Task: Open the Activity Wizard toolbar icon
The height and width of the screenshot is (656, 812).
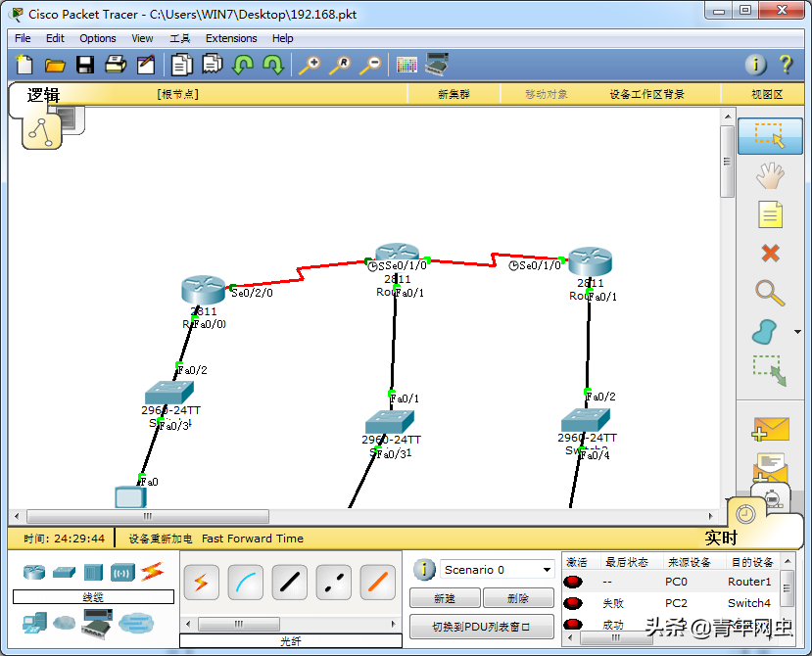Action: [146, 65]
